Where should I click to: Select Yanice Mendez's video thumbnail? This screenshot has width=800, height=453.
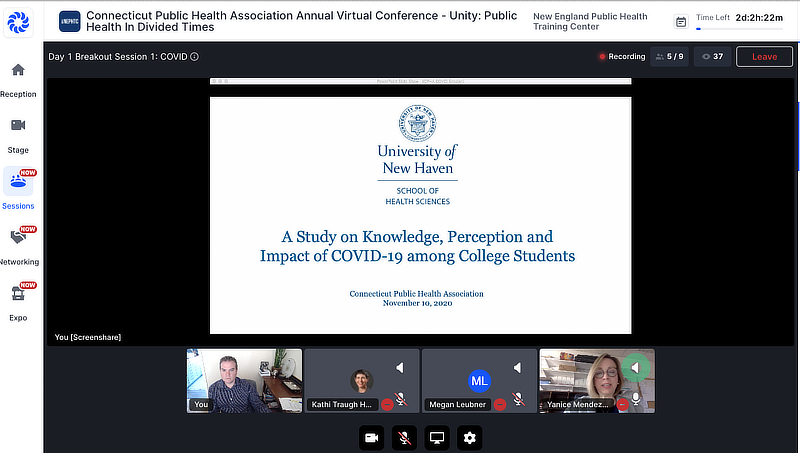point(596,380)
